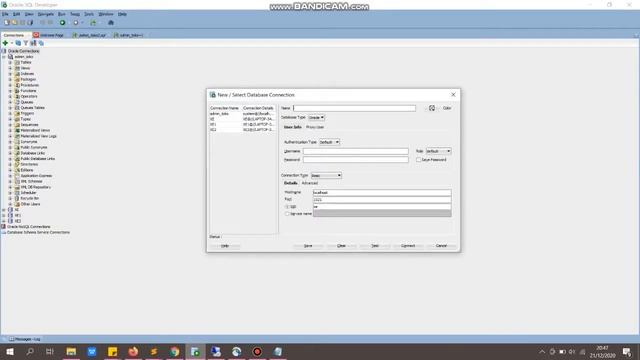Click the Help button in dialog
The width and height of the screenshot is (640, 360).
click(x=225, y=246)
